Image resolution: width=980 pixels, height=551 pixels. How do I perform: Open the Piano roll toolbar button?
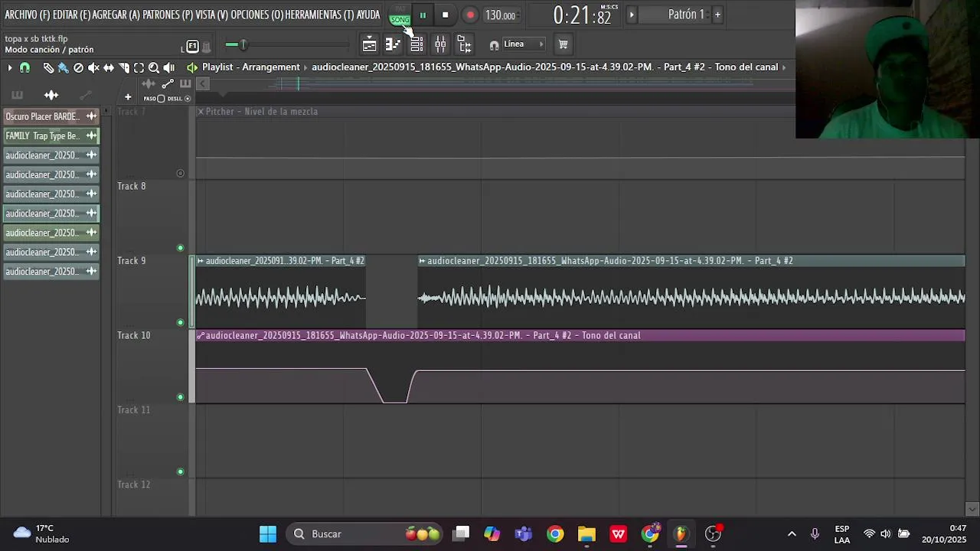[x=393, y=44]
